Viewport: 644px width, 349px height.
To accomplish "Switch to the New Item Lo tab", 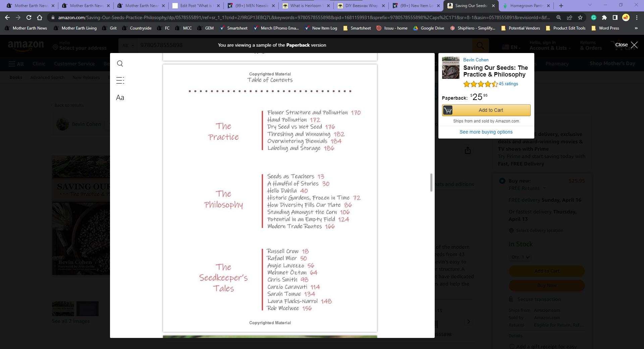I will pyautogui.click(x=417, y=6).
